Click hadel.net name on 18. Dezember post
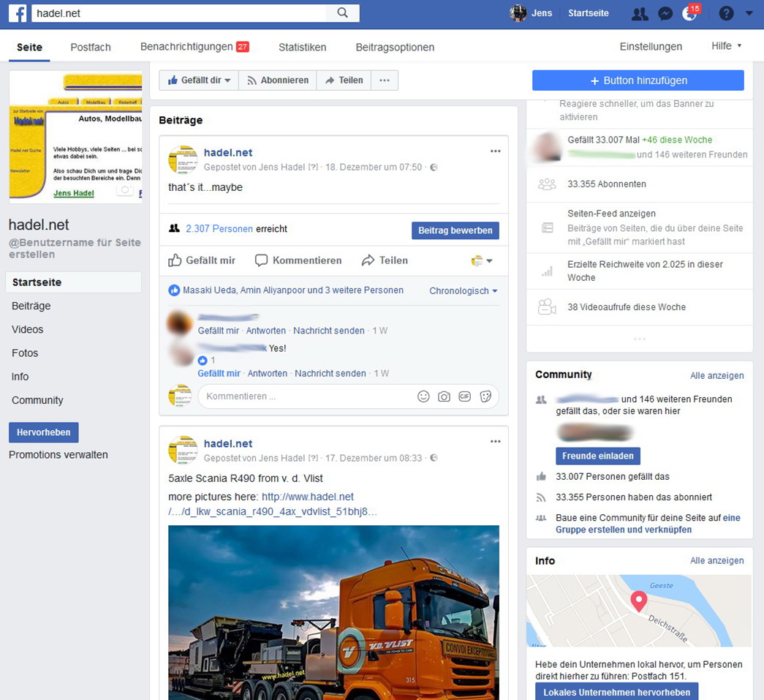Image resolution: width=764 pixels, height=700 pixels. pyautogui.click(x=227, y=153)
